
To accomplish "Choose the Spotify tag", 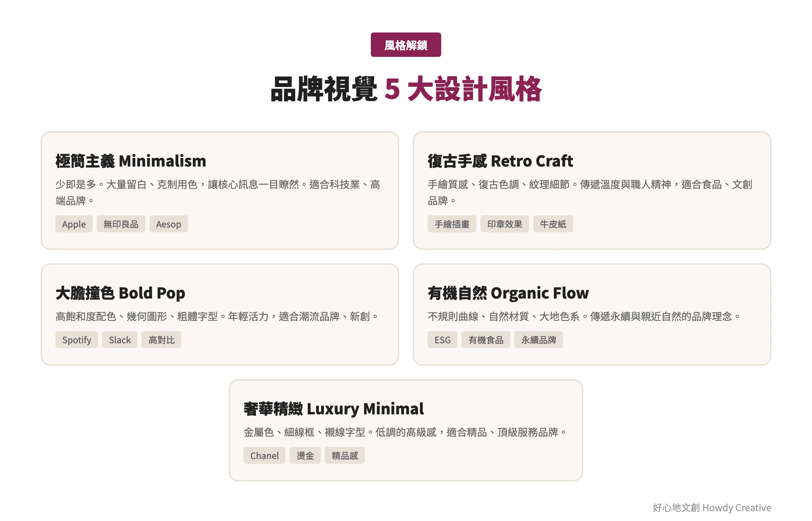I will 77,340.
